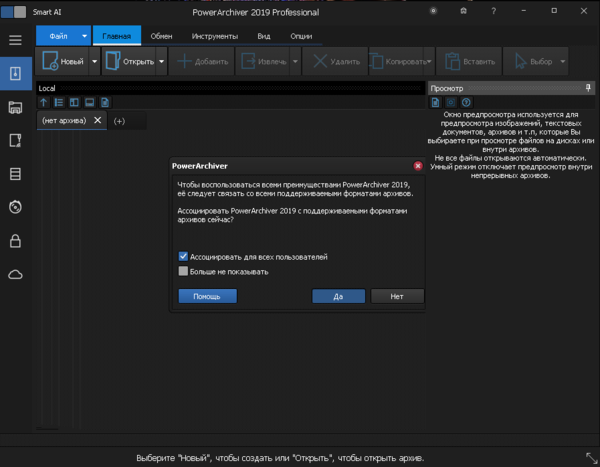600x467 pixels.
Task: Click the image preview icon in Preview panel
Action: click(x=451, y=102)
